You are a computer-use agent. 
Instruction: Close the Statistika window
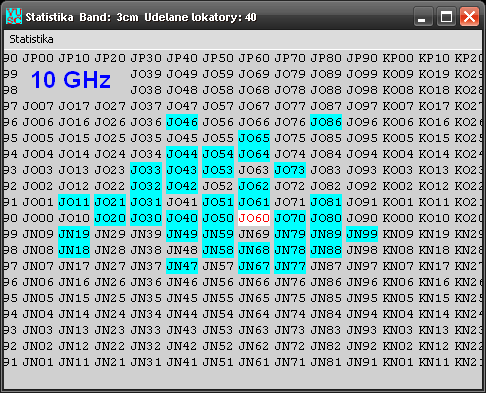(469, 16)
